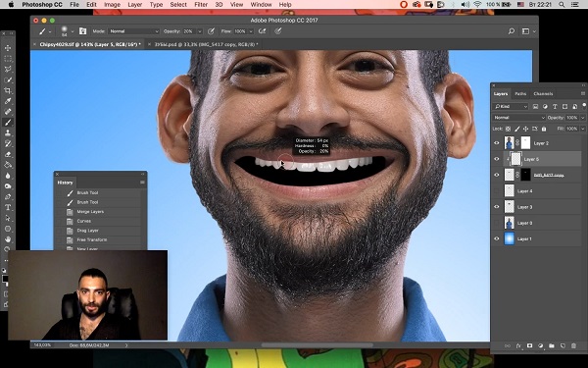
Task: Select the Blur tool
Action: coord(8,176)
